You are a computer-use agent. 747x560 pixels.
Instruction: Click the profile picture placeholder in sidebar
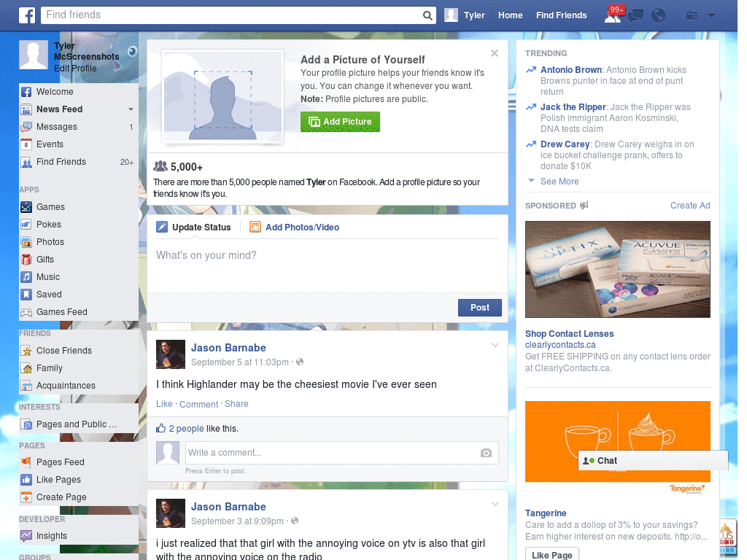click(34, 55)
